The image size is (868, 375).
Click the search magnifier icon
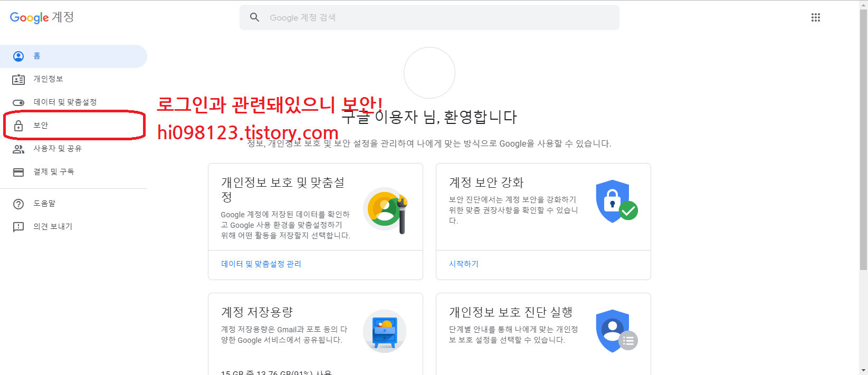pos(255,17)
